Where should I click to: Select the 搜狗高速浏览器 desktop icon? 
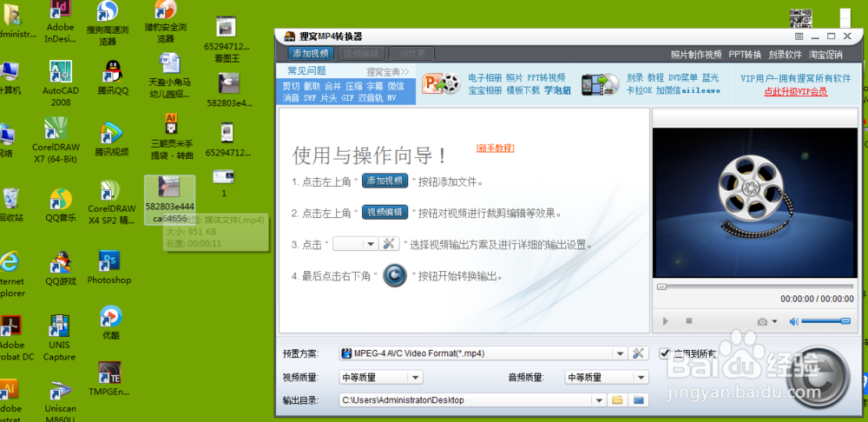coord(108,23)
